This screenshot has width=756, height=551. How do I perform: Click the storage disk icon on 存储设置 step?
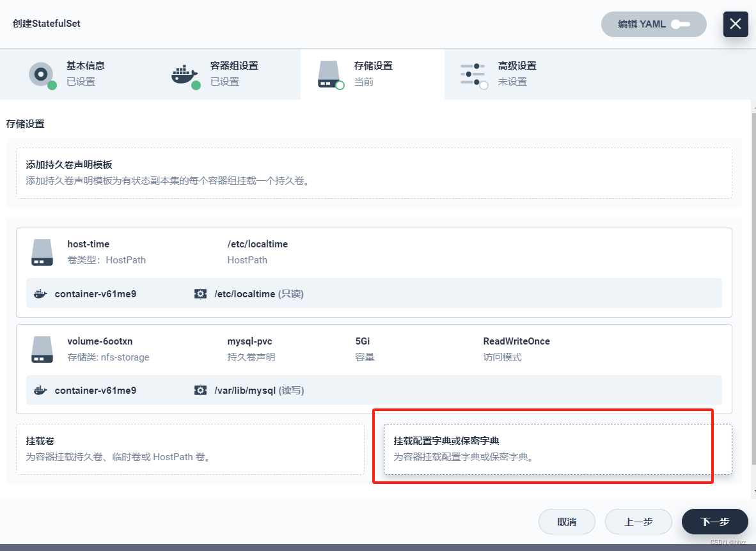329,74
